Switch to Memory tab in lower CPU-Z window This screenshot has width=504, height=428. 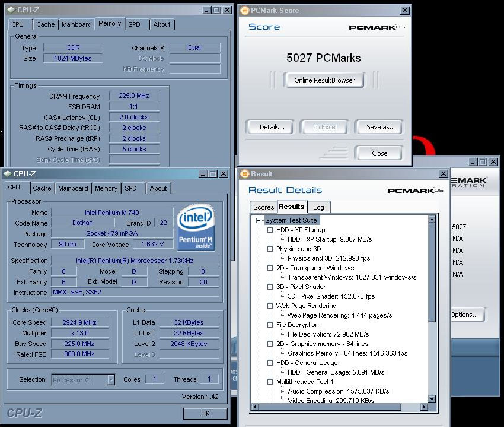pos(106,188)
